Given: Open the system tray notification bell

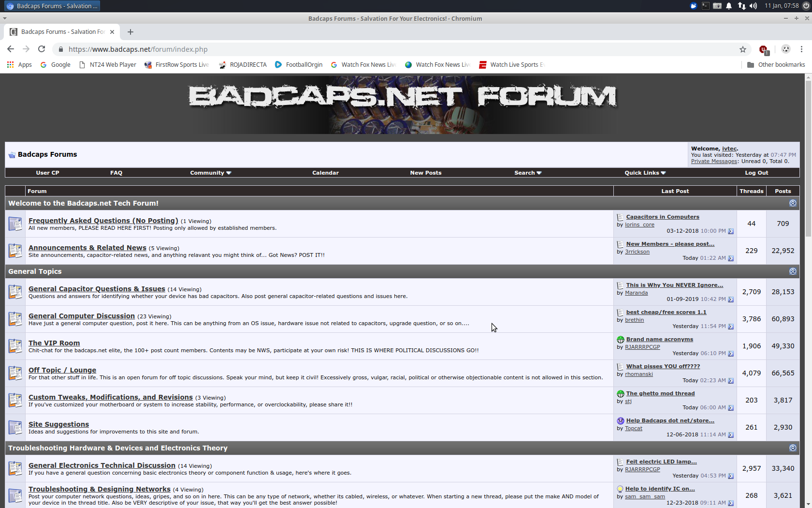Looking at the screenshot, I should coord(729,6).
